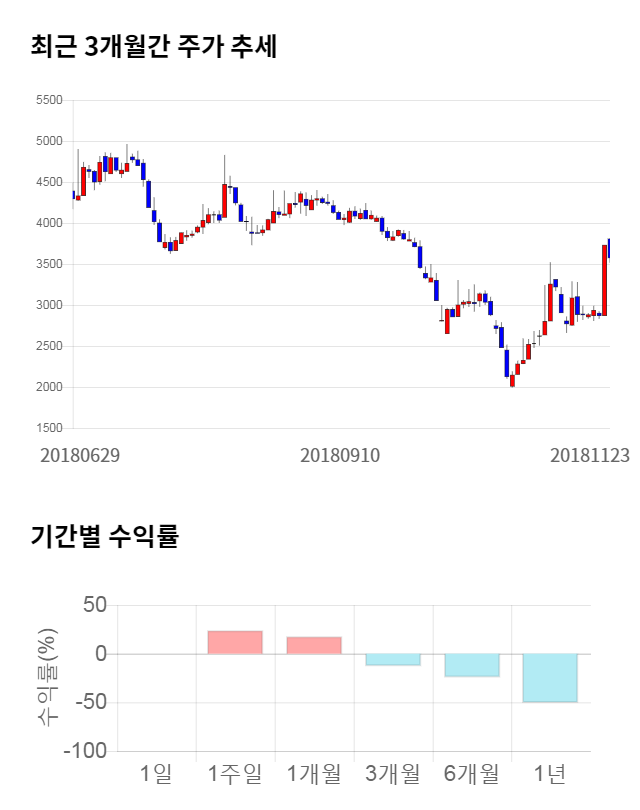
Task: Click the 기간별 수익률 heading
Action: pyautogui.click(x=105, y=536)
